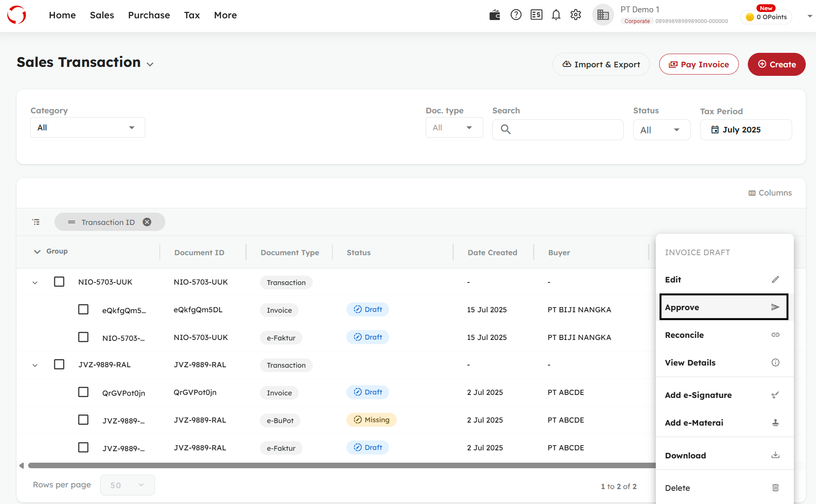The image size is (816, 504).
Task: Open the notifications bell
Action: (x=556, y=15)
